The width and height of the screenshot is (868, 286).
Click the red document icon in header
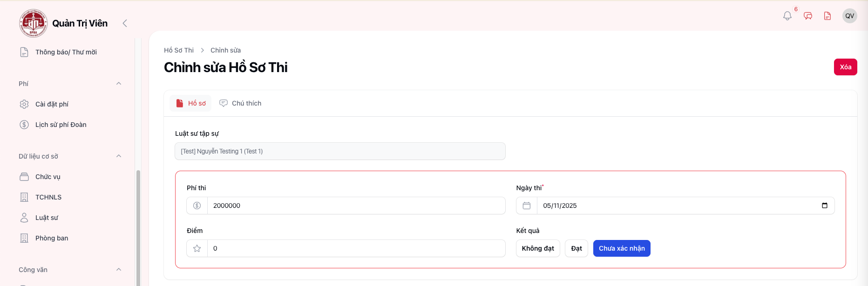[827, 16]
